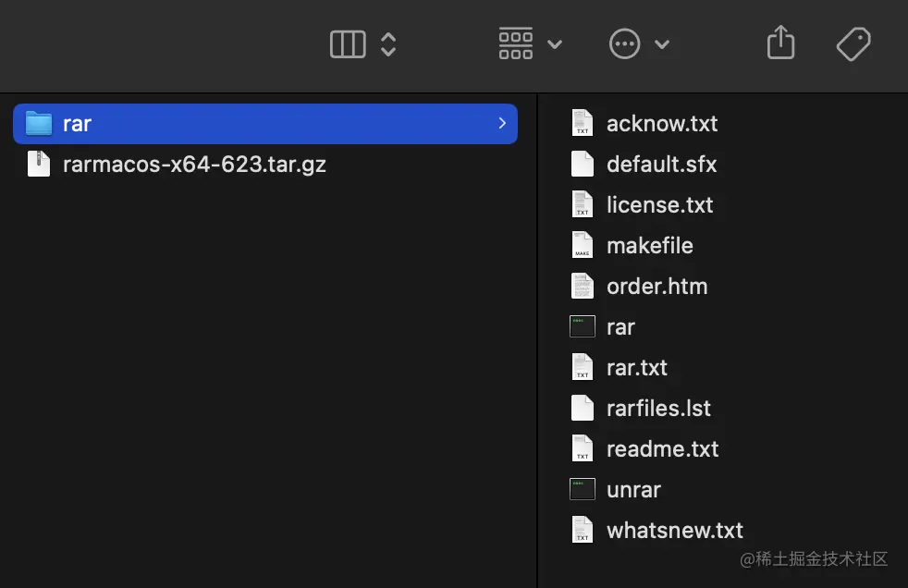Click the makefile document icon

[x=582, y=246]
